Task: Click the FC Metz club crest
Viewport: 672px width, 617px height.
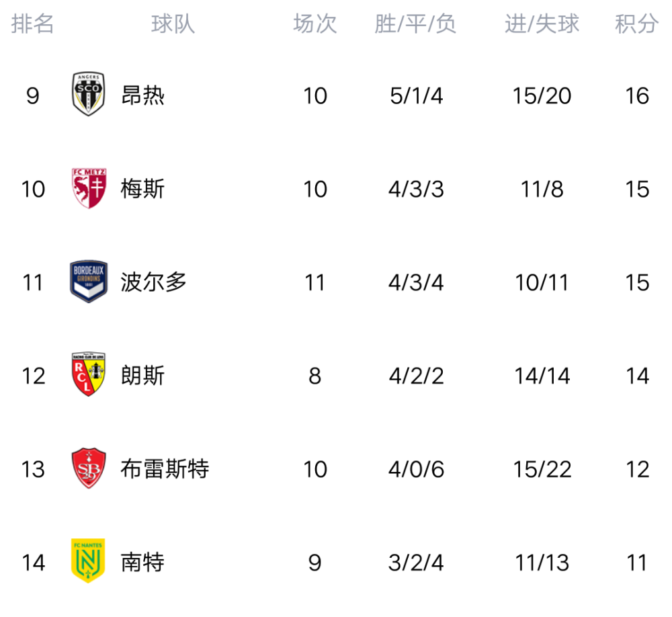Action: (88, 188)
